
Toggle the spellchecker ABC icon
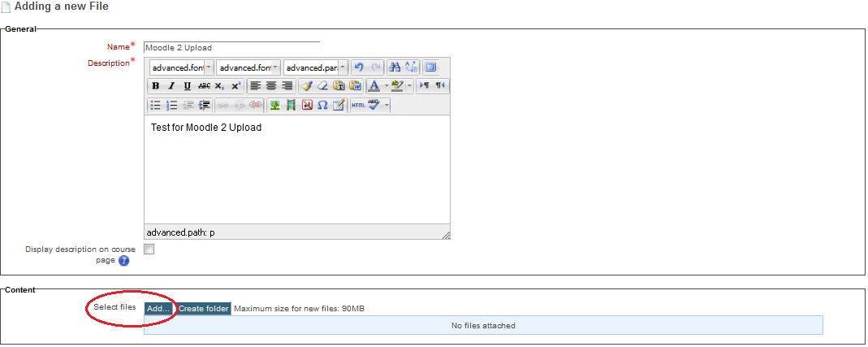coord(374,105)
